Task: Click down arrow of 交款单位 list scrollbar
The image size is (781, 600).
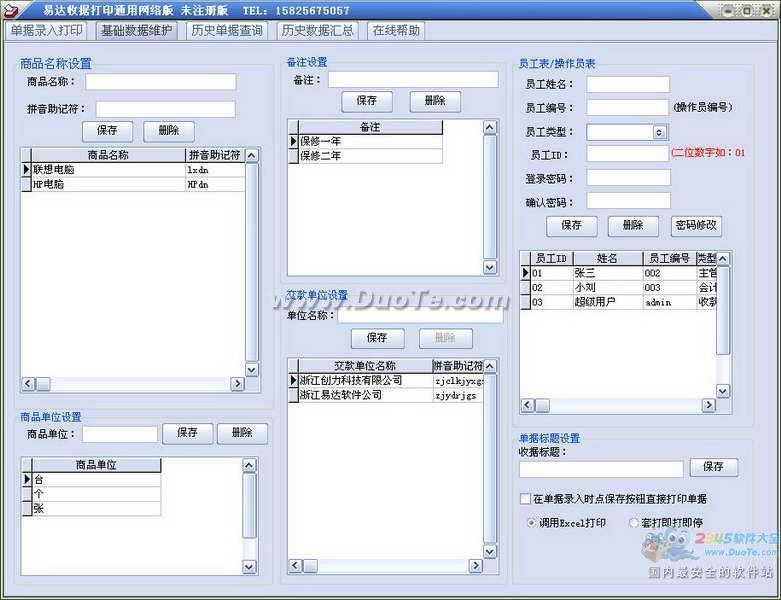Action: (490, 552)
